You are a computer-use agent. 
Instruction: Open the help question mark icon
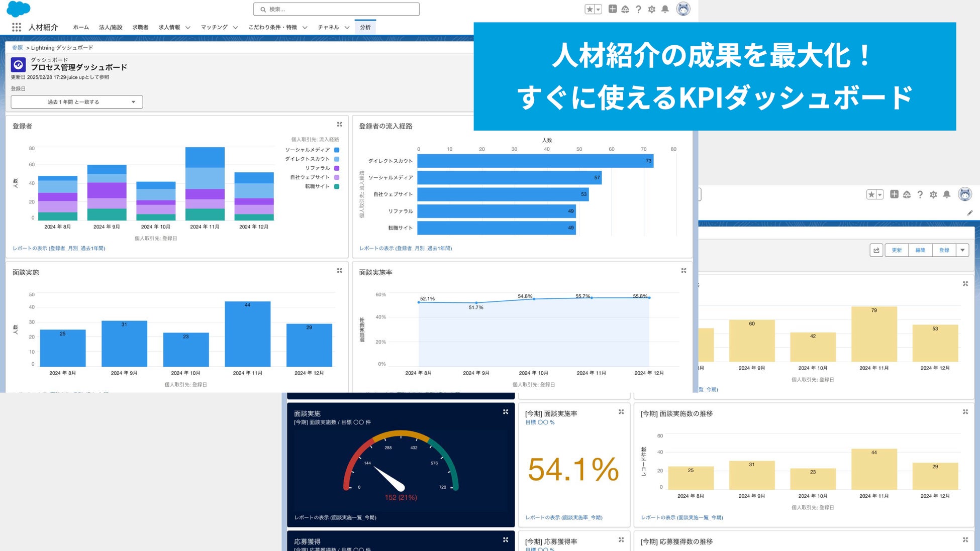638,9
